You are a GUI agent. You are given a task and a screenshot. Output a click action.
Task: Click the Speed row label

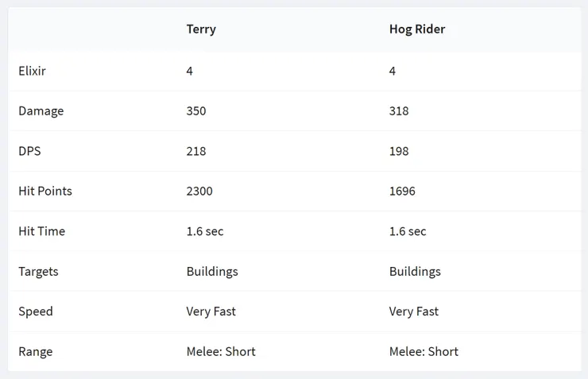click(x=36, y=311)
